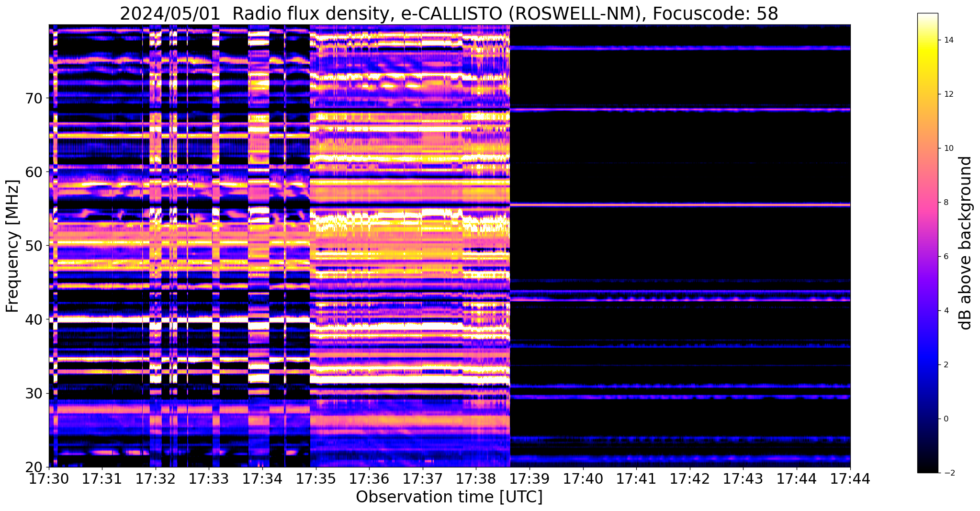Click the 17:31 time tick label
Image resolution: width=980 pixels, height=511 pixels.
click(102, 478)
